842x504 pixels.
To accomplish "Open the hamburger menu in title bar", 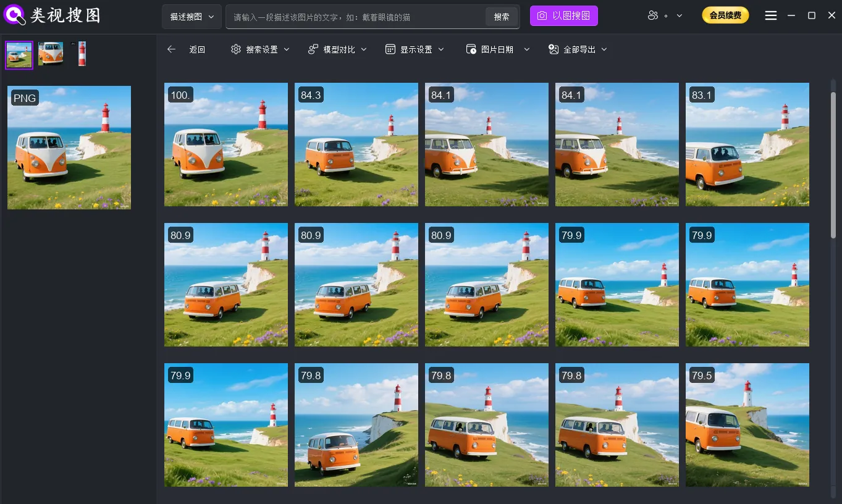I will click(x=770, y=15).
